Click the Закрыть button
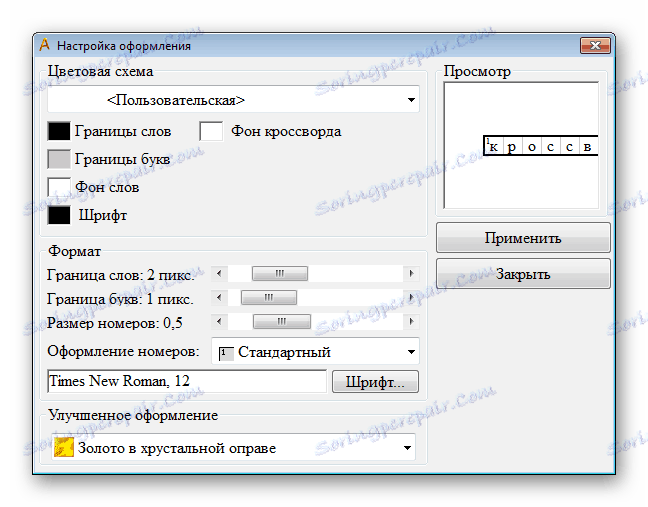 click(x=523, y=274)
